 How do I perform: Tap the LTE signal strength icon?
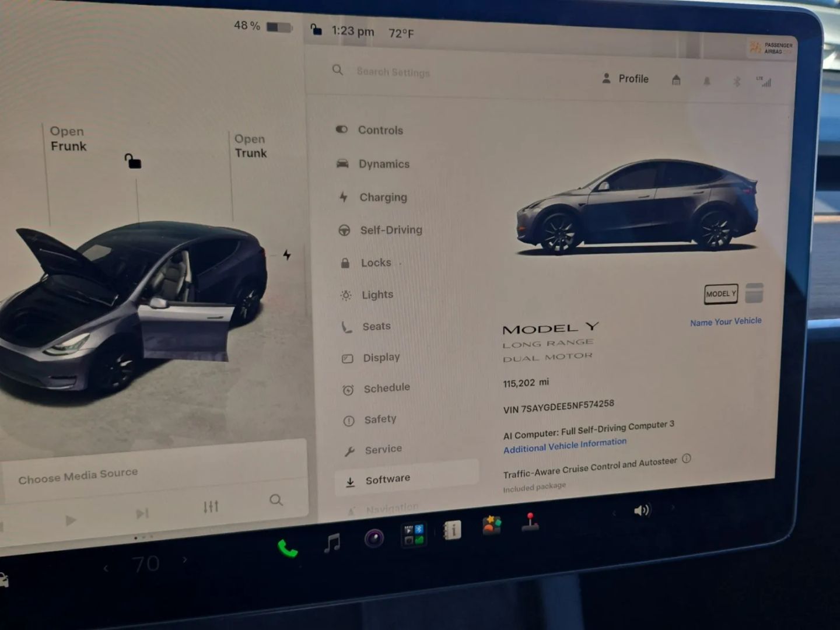click(x=764, y=82)
